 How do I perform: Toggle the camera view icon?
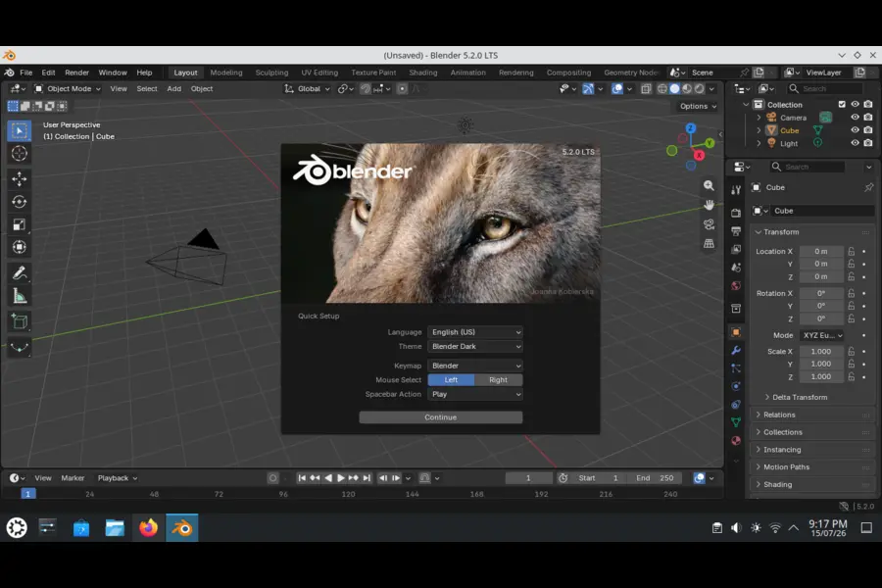709,224
